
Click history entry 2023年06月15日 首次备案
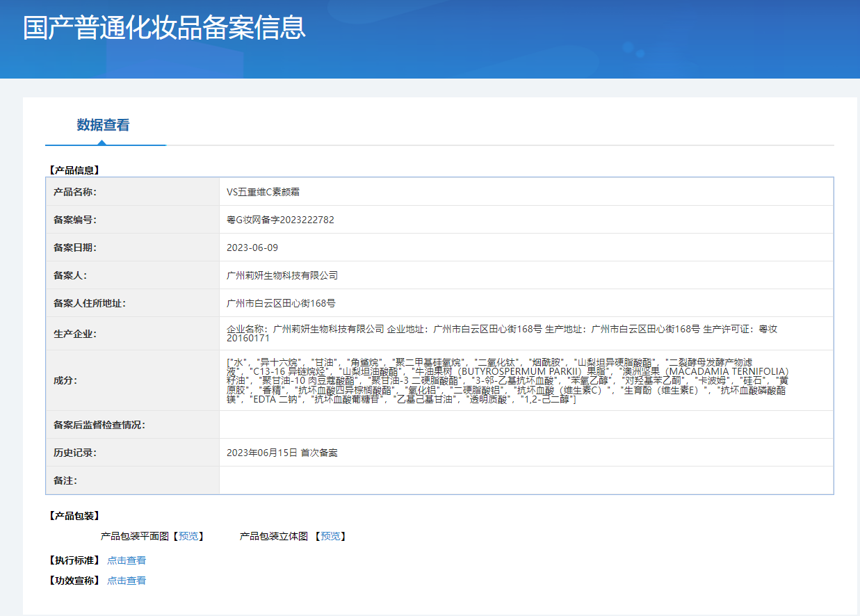pyautogui.click(x=282, y=453)
